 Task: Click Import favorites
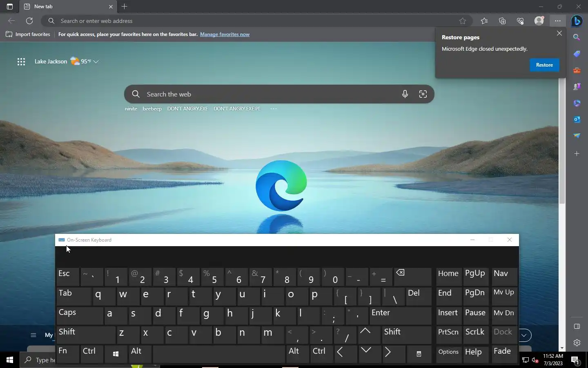[x=28, y=34]
